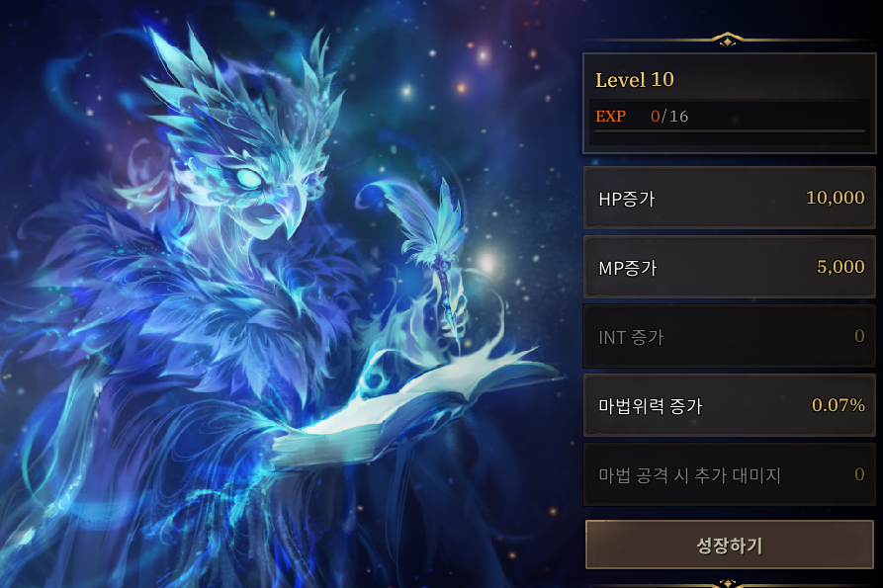883x588 pixels.
Task: Click the 0/16 EXP counter
Action: pyautogui.click(x=669, y=116)
